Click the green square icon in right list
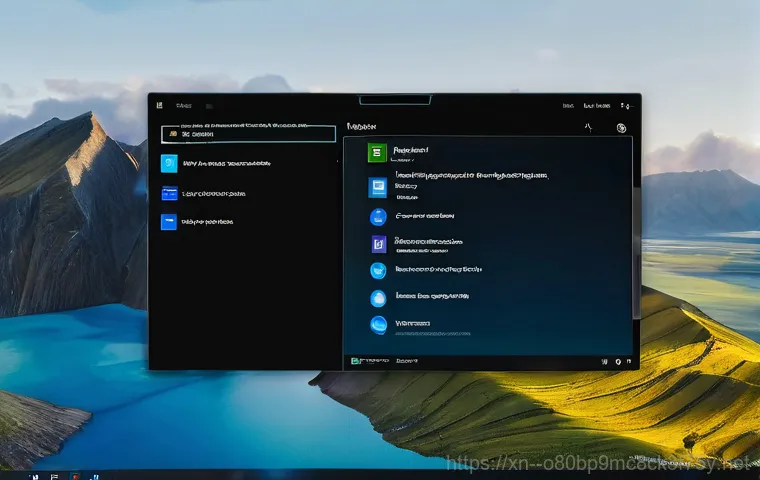 point(377,152)
